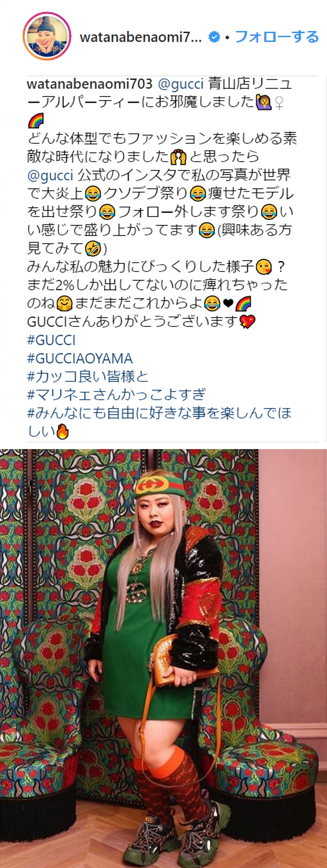This screenshot has width=327, height=868.
Task: Click the kissing face emoji after 様子
Action: click(x=263, y=267)
